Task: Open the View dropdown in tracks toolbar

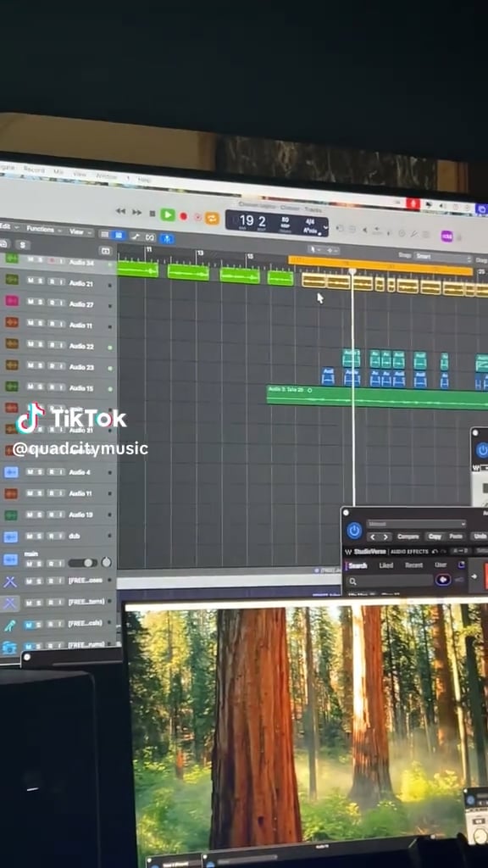Action: click(80, 231)
